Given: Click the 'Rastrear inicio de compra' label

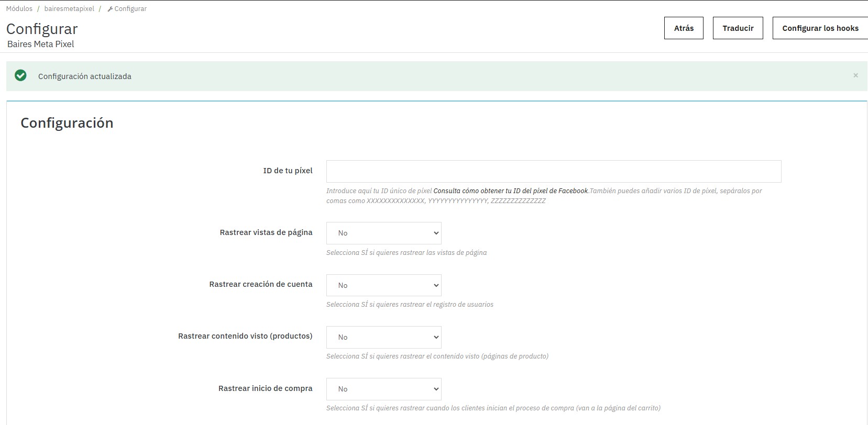Looking at the screenshot, I should click(x=265, y=388).
